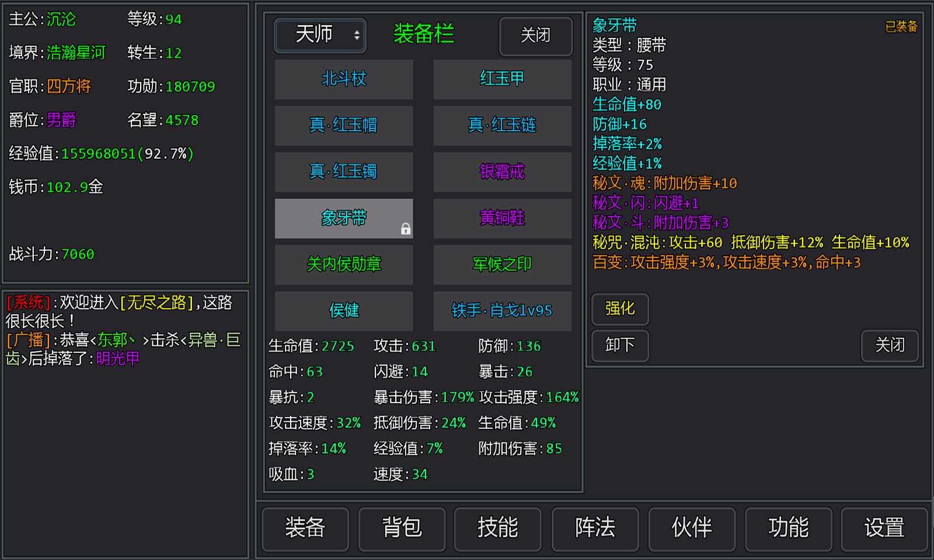Select the 银霜戒 ring slot
Viewport: 934px width, 560px height.
(x=502, y=172)
